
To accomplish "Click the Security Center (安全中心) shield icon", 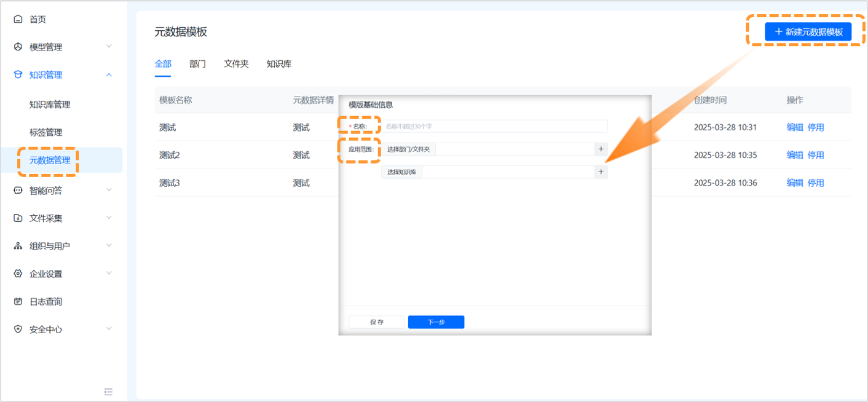I will pyautogui.click(x=18, y=329).
